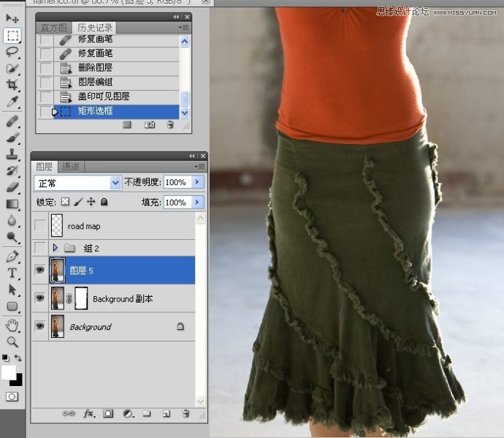The height and width of the screenshot is (438, 504).
Task: Select the Crop tool
Action: (x=12, y=85)
